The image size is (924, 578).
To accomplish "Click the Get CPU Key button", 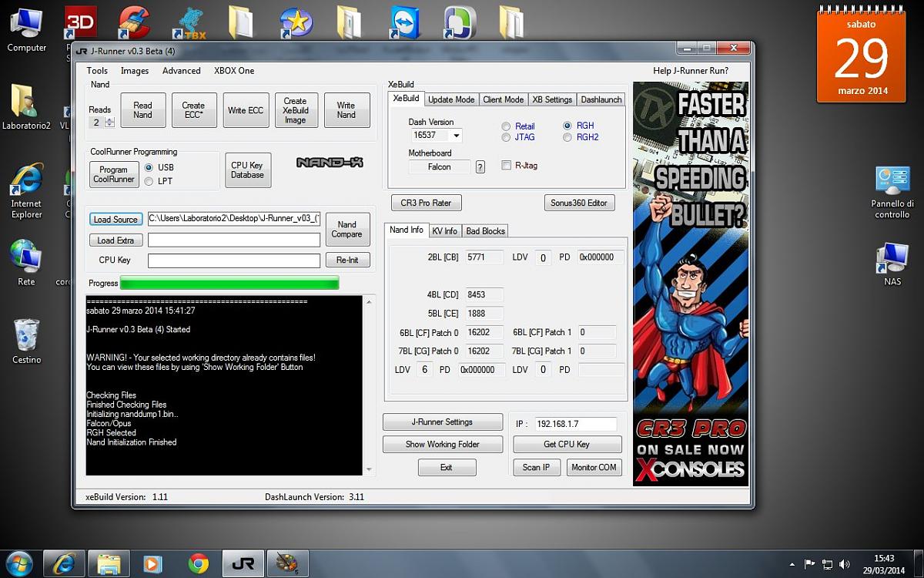I will click(567, 444).
